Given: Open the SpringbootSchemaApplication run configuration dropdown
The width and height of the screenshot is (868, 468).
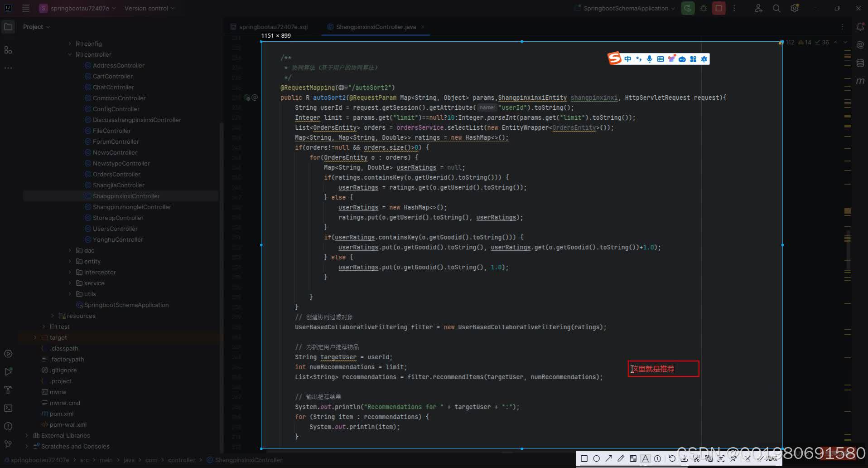Looking at the screenshot, I should (624, 8).
